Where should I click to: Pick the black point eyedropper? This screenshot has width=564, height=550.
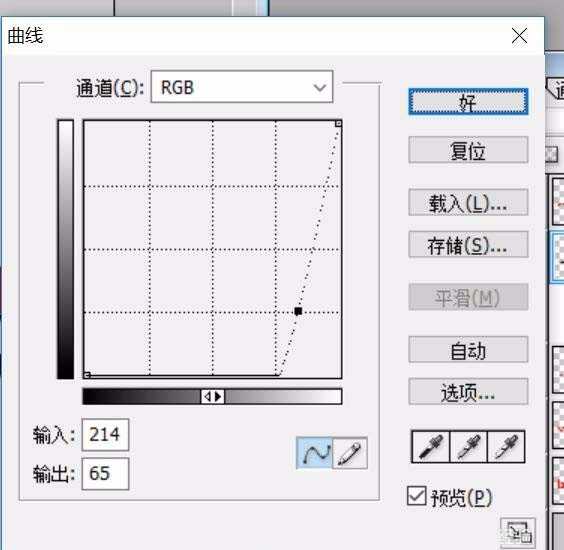431,447
